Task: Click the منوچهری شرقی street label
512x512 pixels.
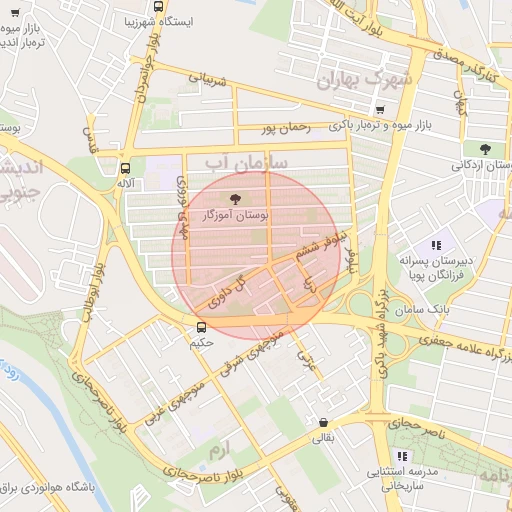Action: [252, 353]
